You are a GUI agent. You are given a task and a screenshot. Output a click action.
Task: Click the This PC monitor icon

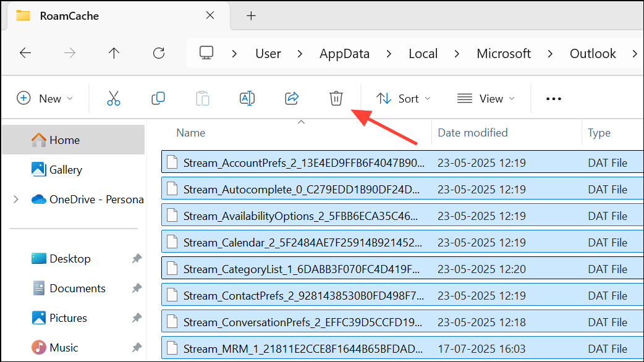coord(206,53)
